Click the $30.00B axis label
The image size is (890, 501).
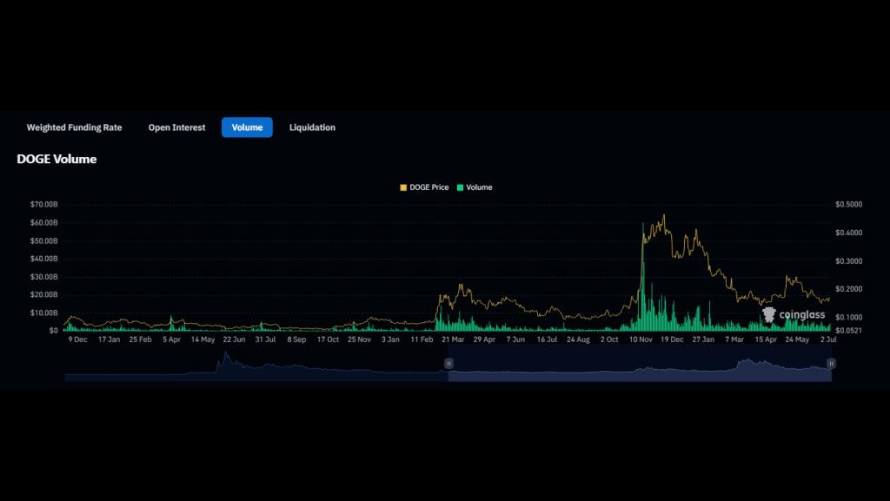(x=44, y=277)
